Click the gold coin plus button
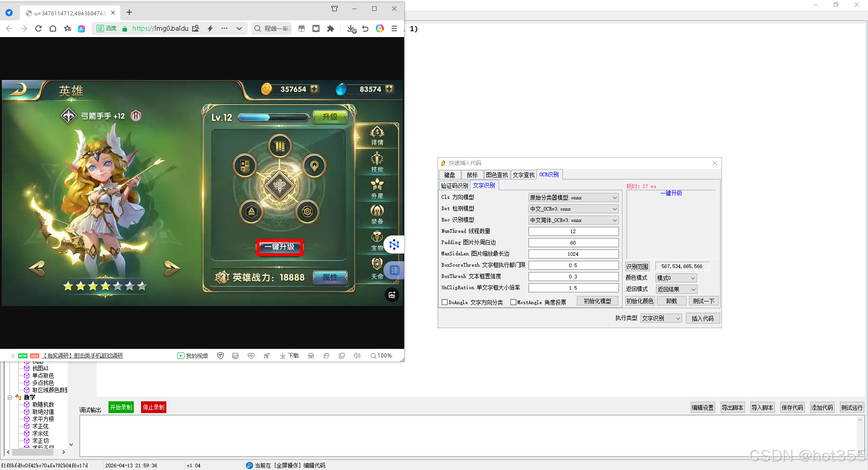The height and width of the screenshot is (470, 868). (x=314, y=89)
